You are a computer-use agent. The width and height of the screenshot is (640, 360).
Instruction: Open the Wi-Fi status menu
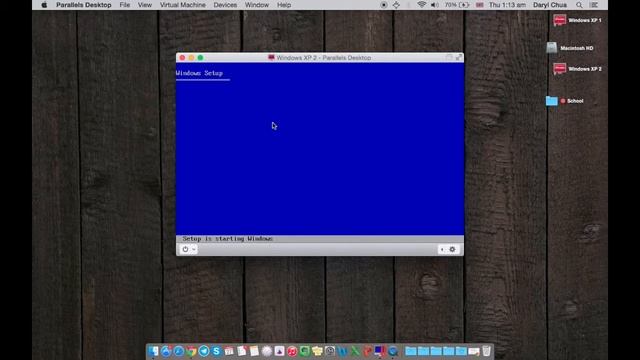click(x=422, y=5)
